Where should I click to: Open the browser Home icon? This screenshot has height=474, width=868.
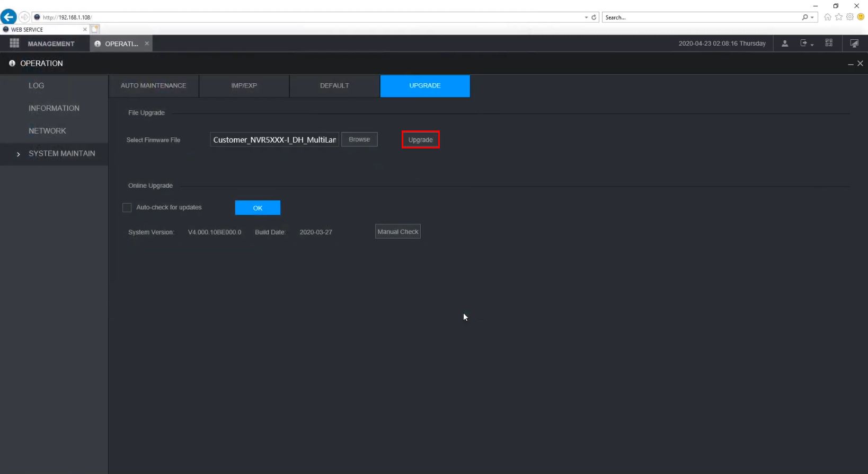tap(828, 17)
